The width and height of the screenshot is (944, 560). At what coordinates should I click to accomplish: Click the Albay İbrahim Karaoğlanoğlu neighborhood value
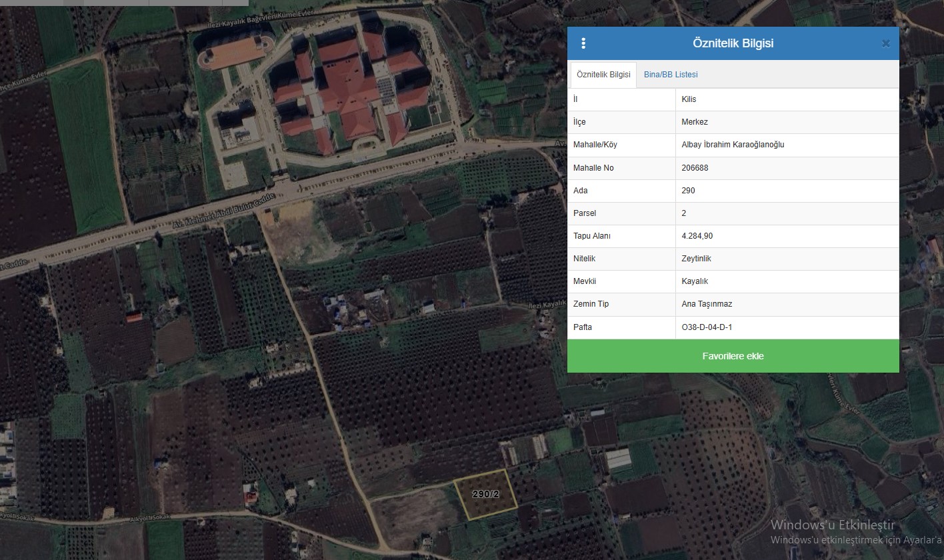point(733,145)
